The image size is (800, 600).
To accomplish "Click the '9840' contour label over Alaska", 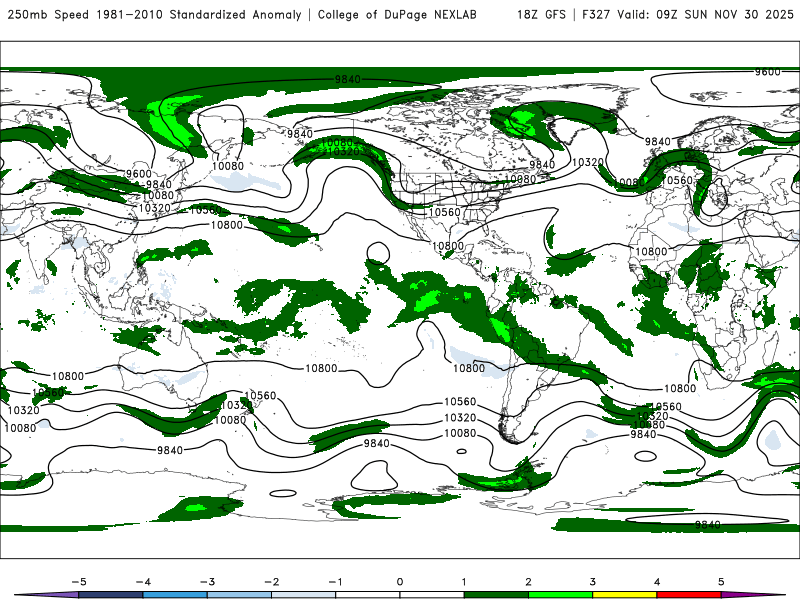I will point(300,134).
